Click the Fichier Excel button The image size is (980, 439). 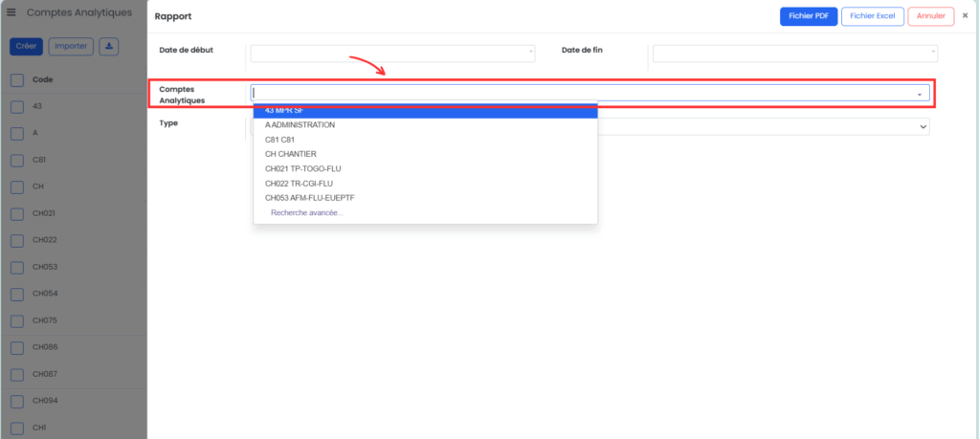tap(872, 16)
